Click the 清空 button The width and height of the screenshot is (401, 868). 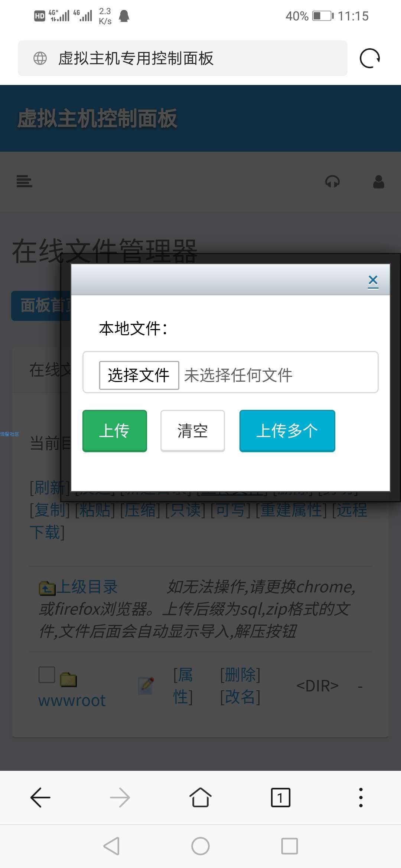[x=192, y=431]
